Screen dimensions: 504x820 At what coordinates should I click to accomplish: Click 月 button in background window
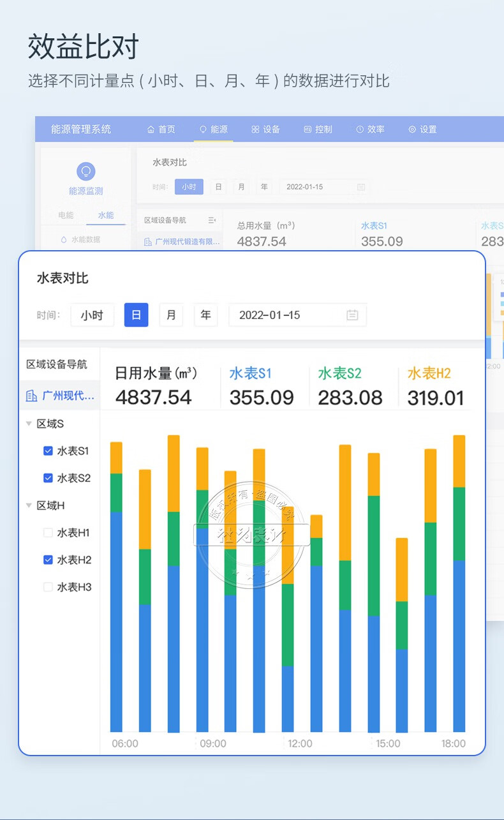[x=241, y=187]
